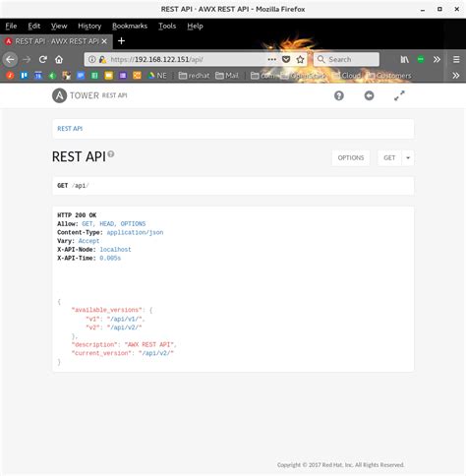The width and height of the screenshot is (466, 476).
Task: Open the blue docs bookmark icon
Action: pos(81,76)
